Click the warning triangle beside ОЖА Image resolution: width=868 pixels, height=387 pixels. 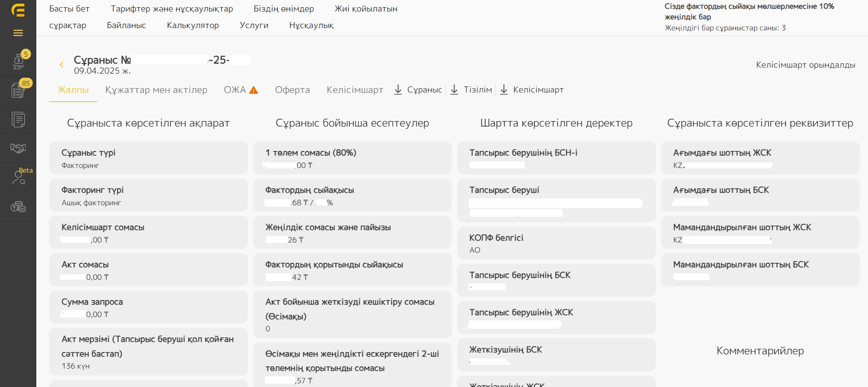click(253, 90)
